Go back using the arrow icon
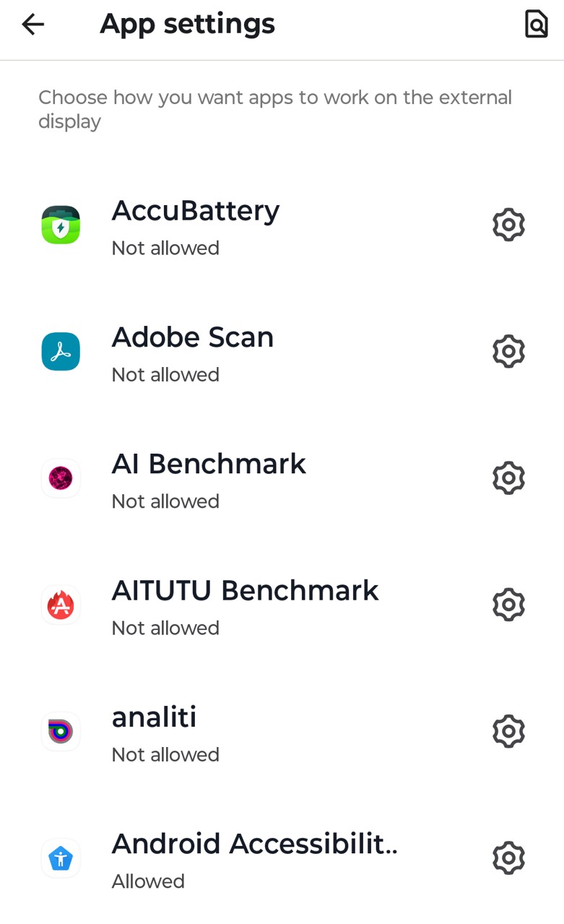This screenshot has height=924, width=564. pos(33,25)
